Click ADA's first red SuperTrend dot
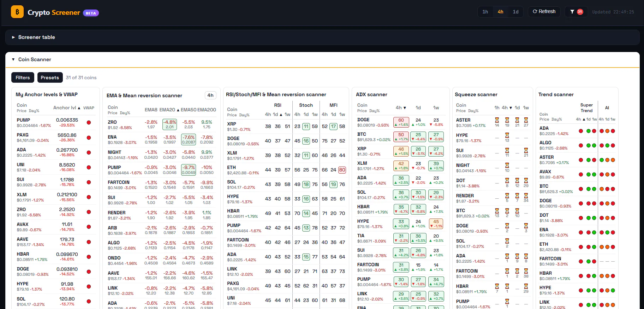644x309 pixels. point(581,131)
